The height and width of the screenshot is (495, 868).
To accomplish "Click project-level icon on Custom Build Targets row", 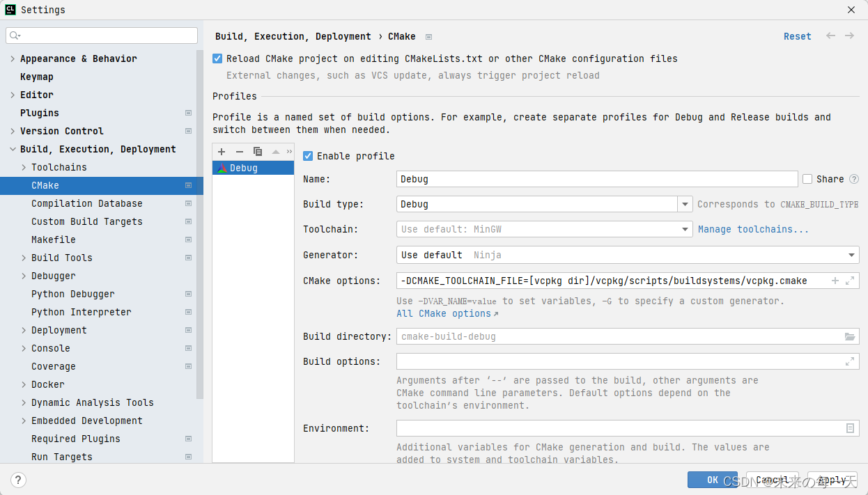I will click(x=188, y=221).
